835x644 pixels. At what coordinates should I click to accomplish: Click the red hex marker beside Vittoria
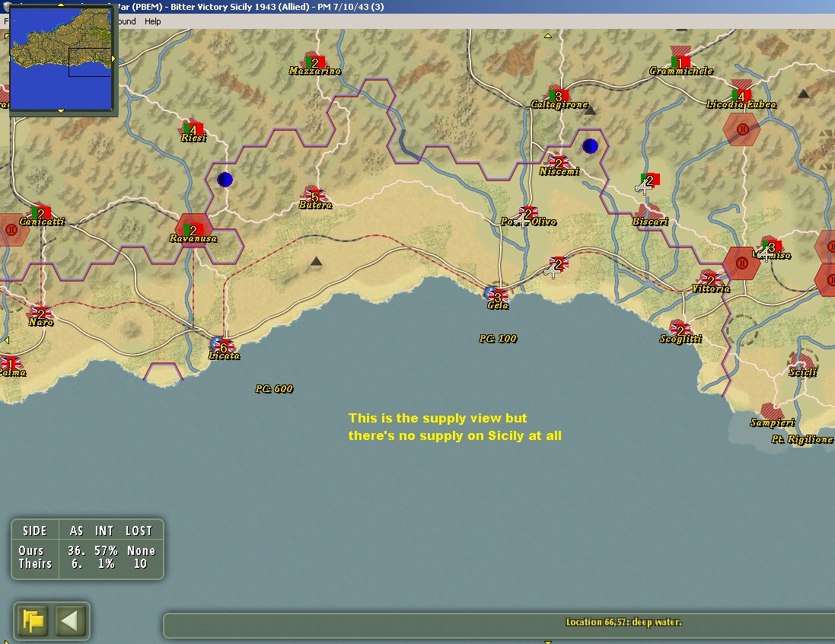coord(741,263)
